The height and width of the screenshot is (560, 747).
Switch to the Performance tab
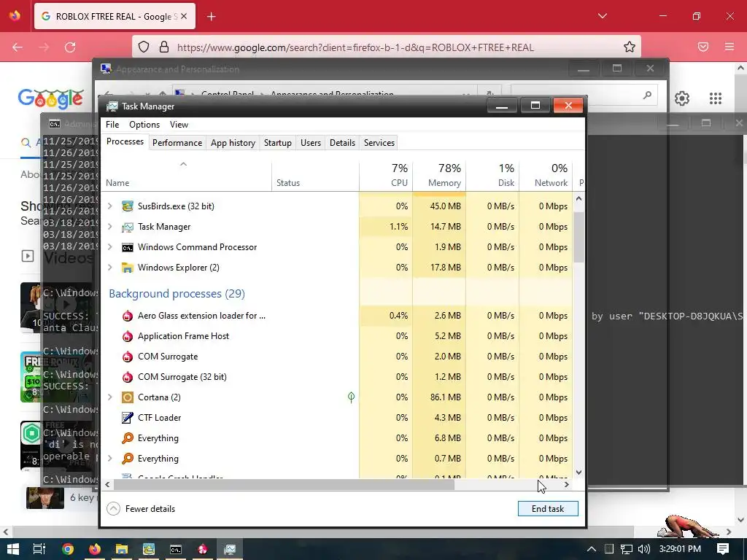177,143
